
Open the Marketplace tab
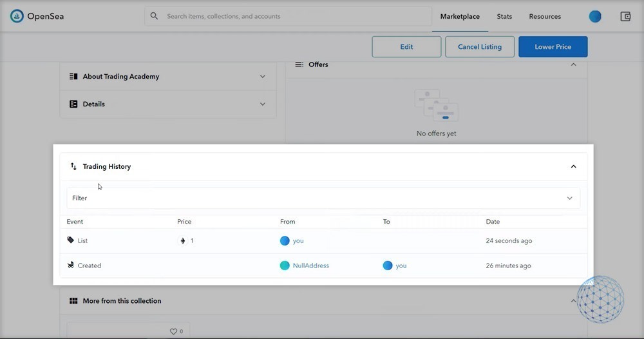460,17
